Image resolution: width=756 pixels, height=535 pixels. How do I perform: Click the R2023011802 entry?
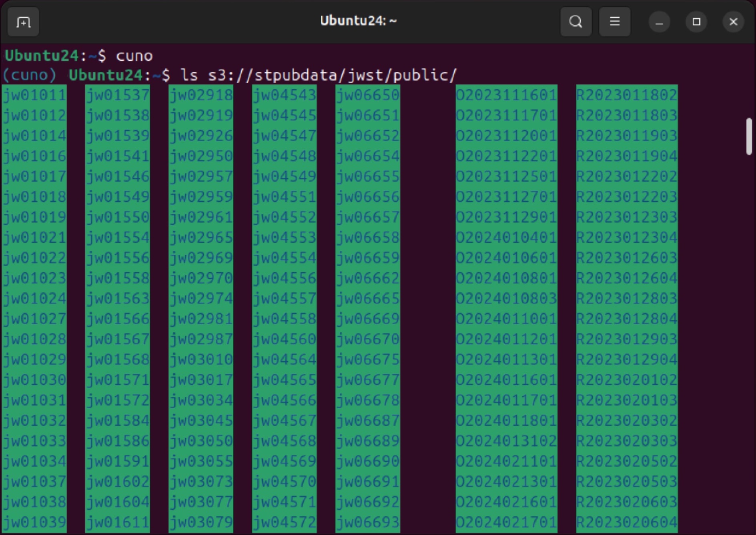pos(626,95)
